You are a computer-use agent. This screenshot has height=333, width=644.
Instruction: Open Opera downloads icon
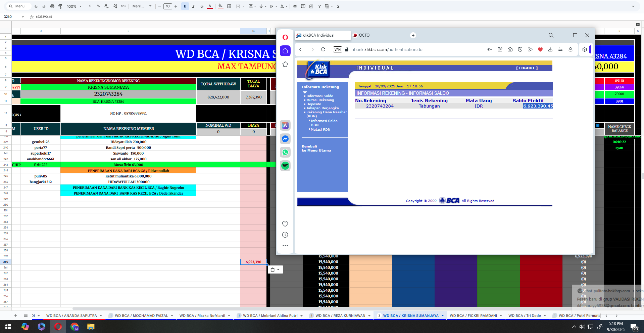550,49
